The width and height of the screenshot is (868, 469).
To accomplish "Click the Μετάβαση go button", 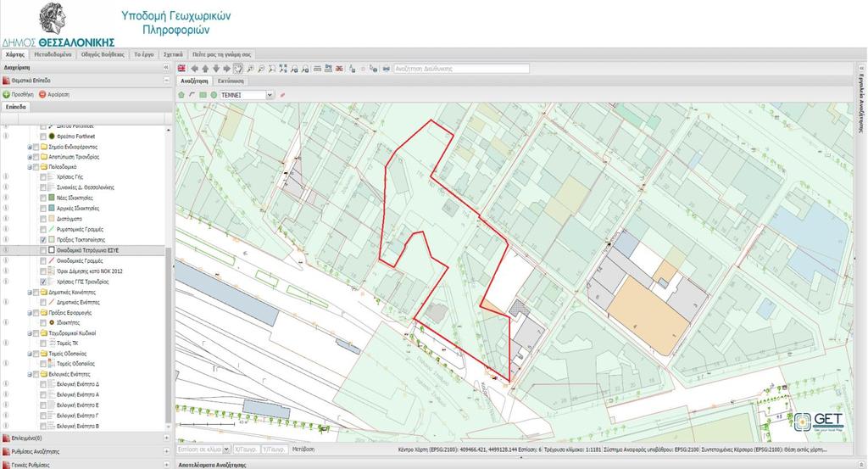I will tap(303, 449).
